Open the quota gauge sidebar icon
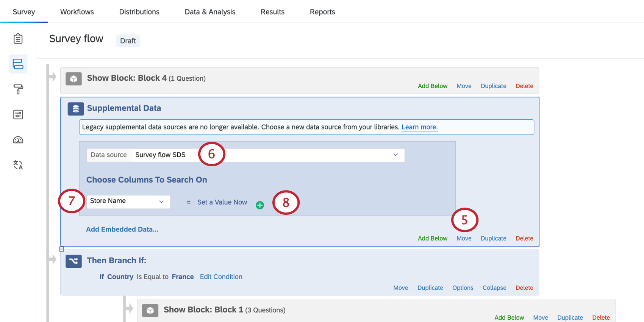The width and height of the screenshot is (644, 322). (x=18, y=140)
